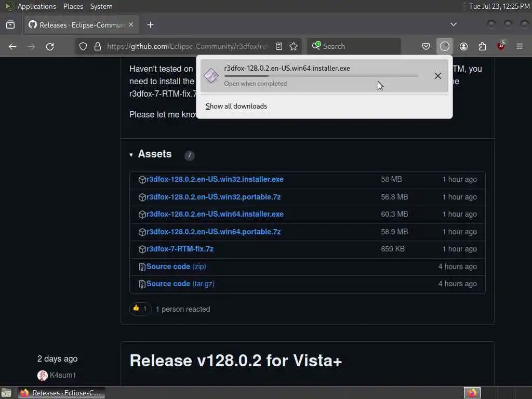
Task: Download r3dfox-7-RTM-fix.7z
Action: 180,249
